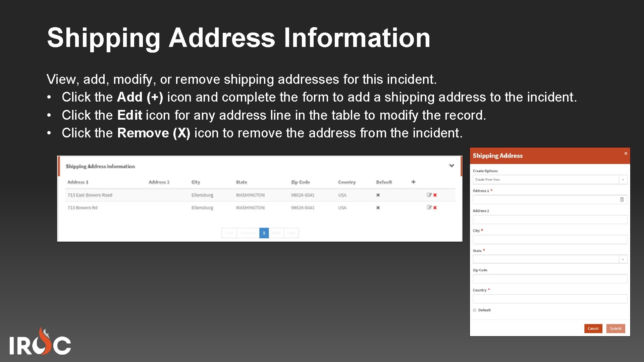
Task: Click the close X on Shipping Address dialog
Action: pos(626,153)
